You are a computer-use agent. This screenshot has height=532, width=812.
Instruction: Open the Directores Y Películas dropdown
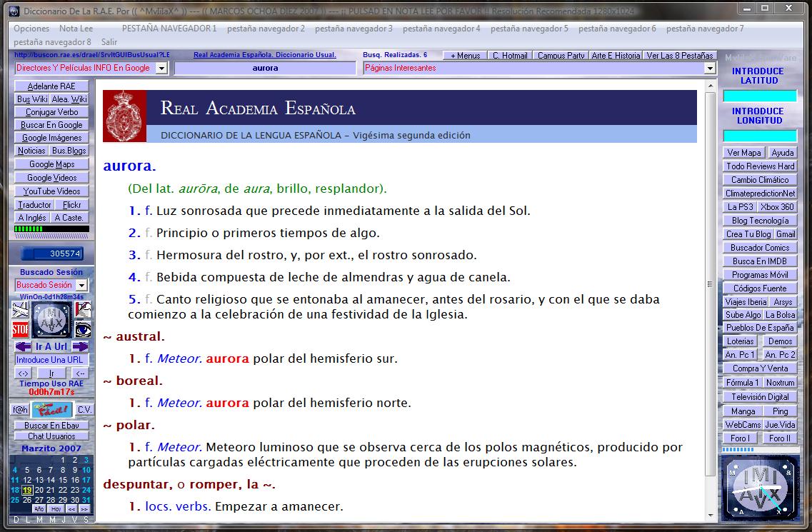tap(161, 68)
